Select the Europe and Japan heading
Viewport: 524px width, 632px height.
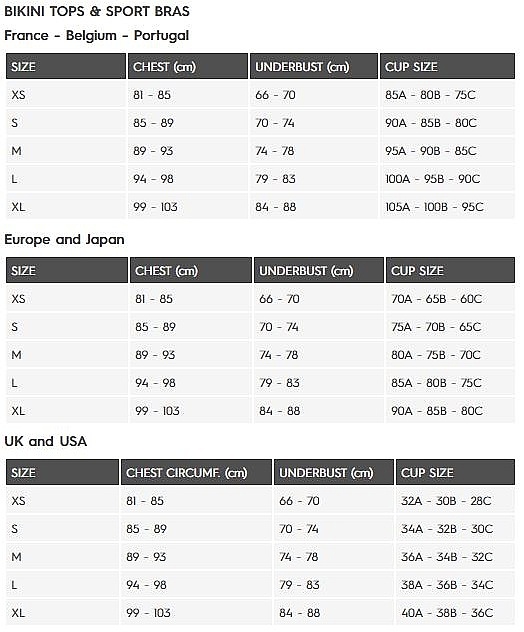64,239
